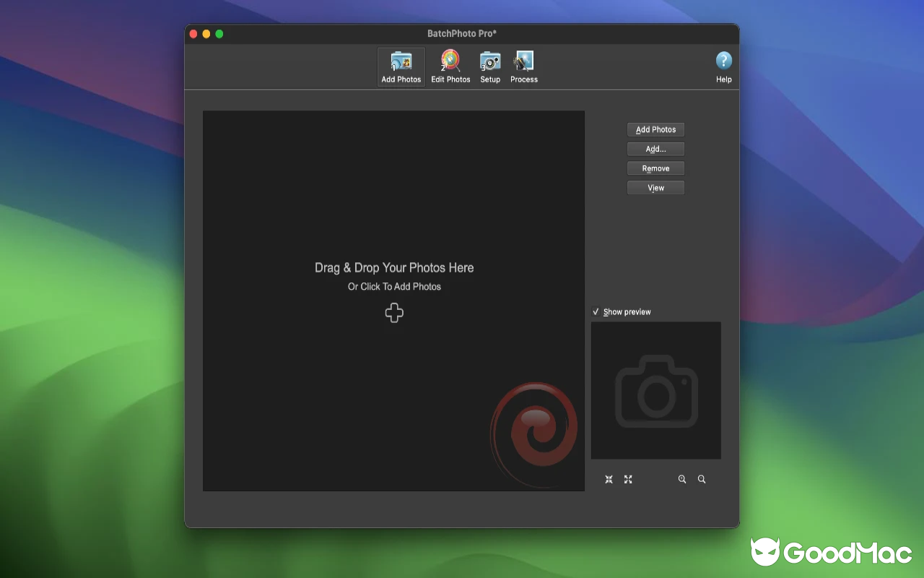Open the Edit Photos step icon
Screen dimensions: 924x578
450,66
